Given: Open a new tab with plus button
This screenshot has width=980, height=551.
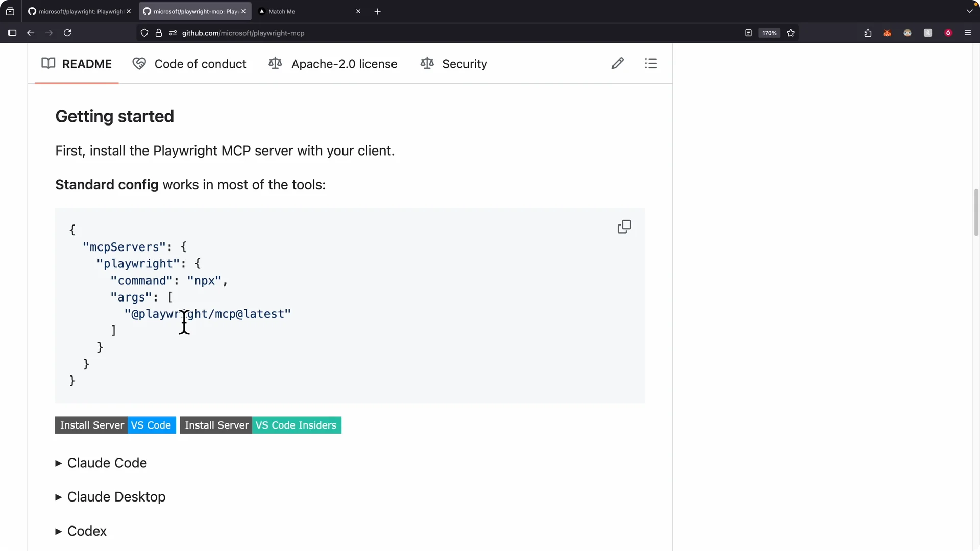Looking at the screenshot, I should tap(378, 11).
